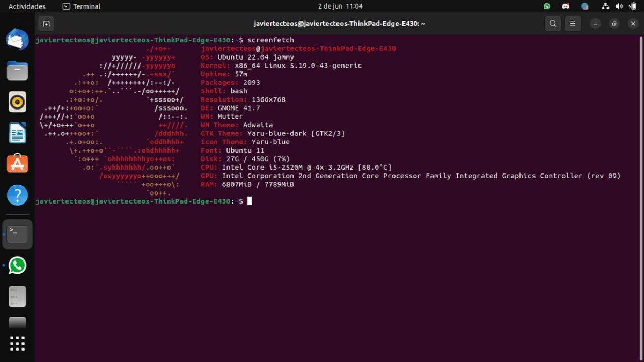Open the network status indicator
This screenshot has height=362, width=644.
605,6
